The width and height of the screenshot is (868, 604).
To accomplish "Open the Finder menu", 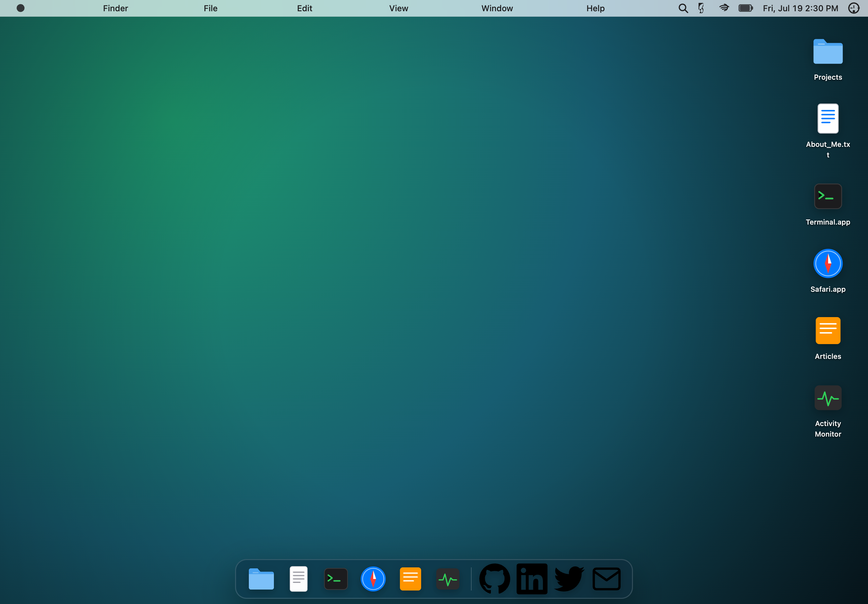I will pos(115,8).
